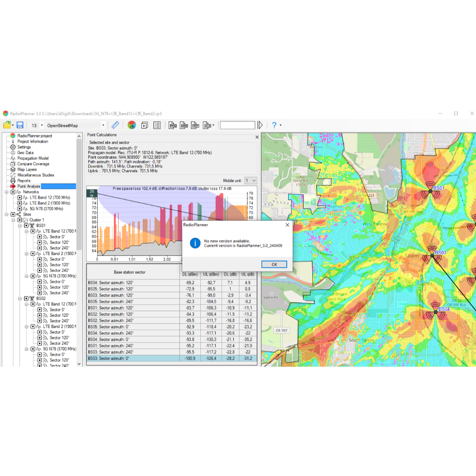The height and width of the screenshot is (476, 476).
Task: Click the empty toolbar search input field
Action: pos(238,125)
